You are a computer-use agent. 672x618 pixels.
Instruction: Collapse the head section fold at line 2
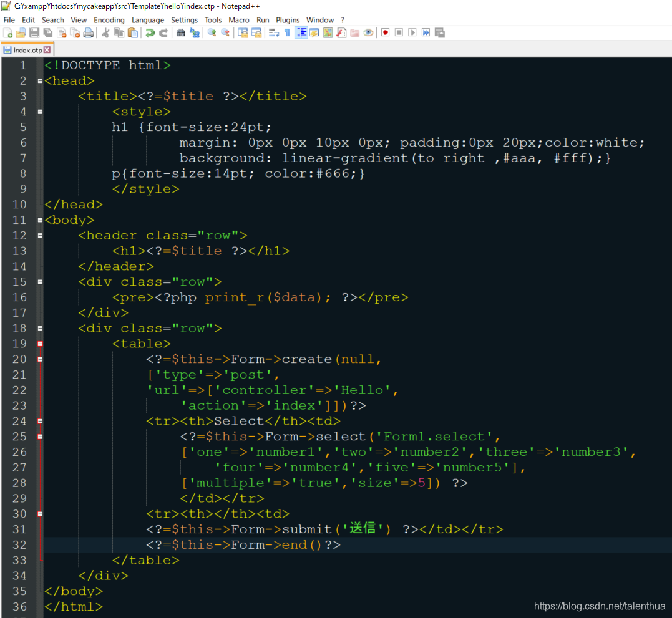click(x=39, y=80)
